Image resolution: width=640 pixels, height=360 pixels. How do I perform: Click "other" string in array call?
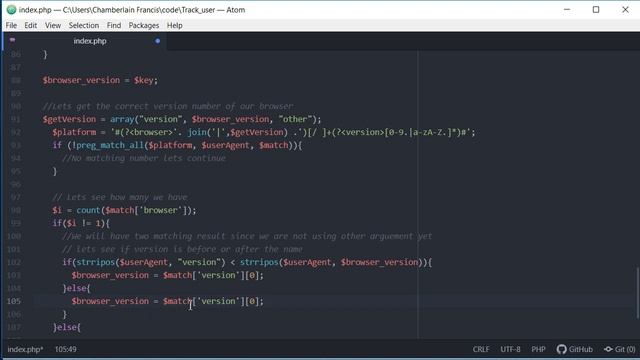(x=295, y=119)
